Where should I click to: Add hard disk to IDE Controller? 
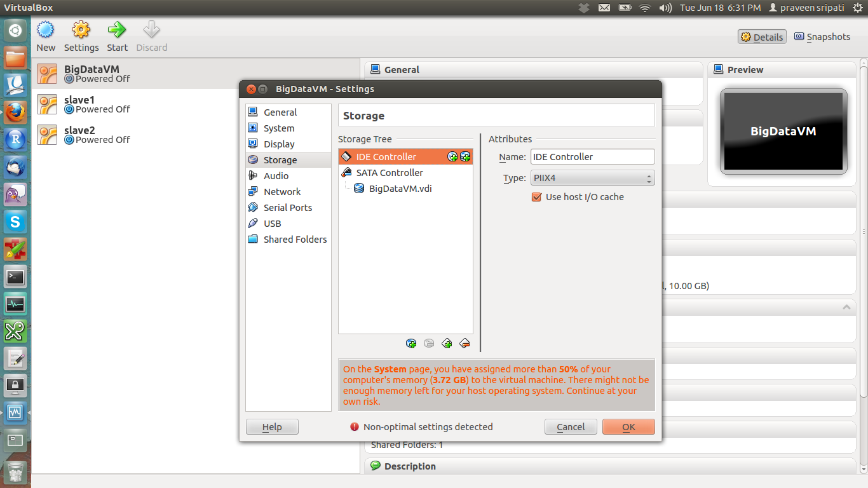(x=465, y=156)
